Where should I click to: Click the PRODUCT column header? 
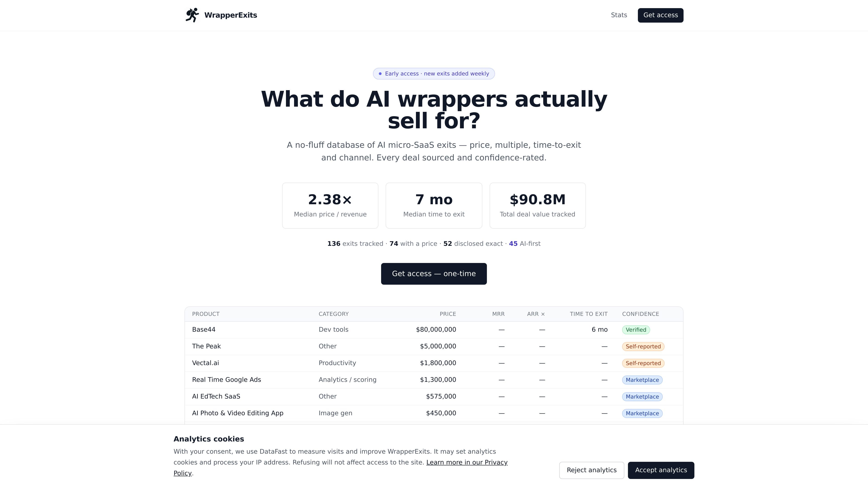(x=205, y=314)
